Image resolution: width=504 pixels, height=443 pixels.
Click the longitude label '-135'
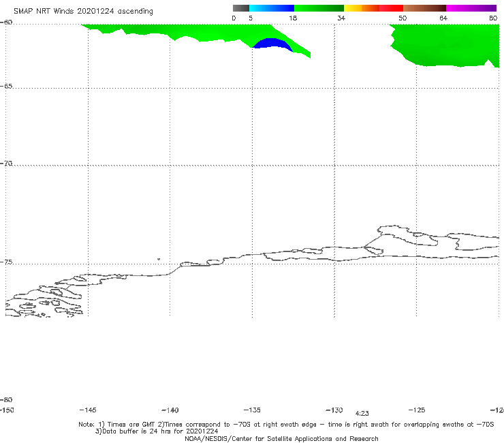point(252,410)
